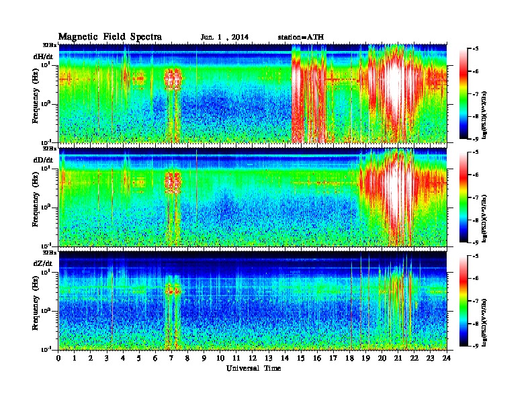Click the color scale bar of the dD/dt panel
The width and height of the screenshot is (532, 411).
(463, 197)
